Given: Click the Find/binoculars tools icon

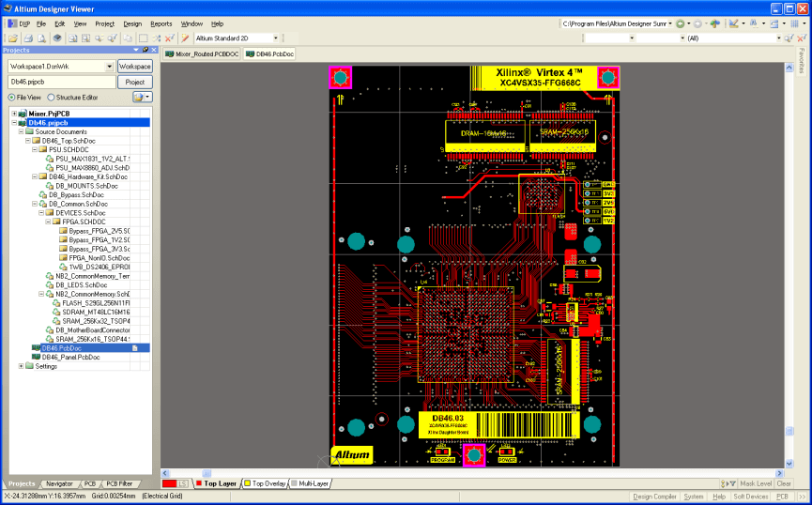Looking at the screenshot, I should point(754,23).
